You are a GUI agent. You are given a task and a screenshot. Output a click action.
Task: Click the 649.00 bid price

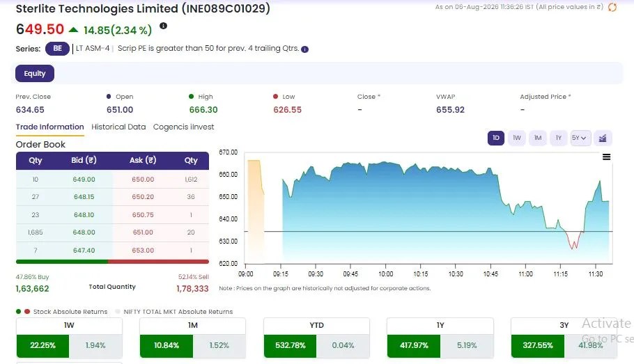[84, 180]
